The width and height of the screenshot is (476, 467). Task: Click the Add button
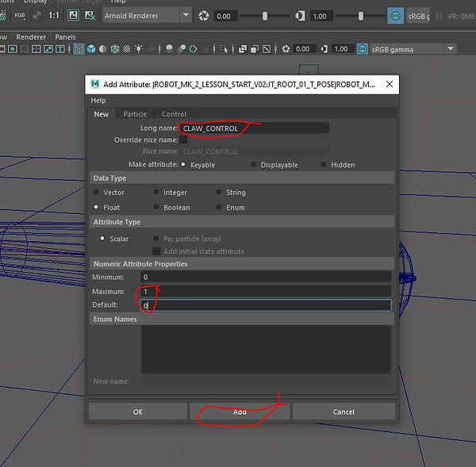coord(240,411)
